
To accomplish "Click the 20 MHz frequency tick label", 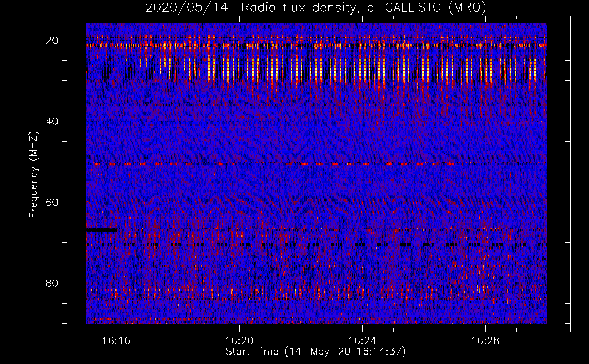I will (x=52, y=40).
